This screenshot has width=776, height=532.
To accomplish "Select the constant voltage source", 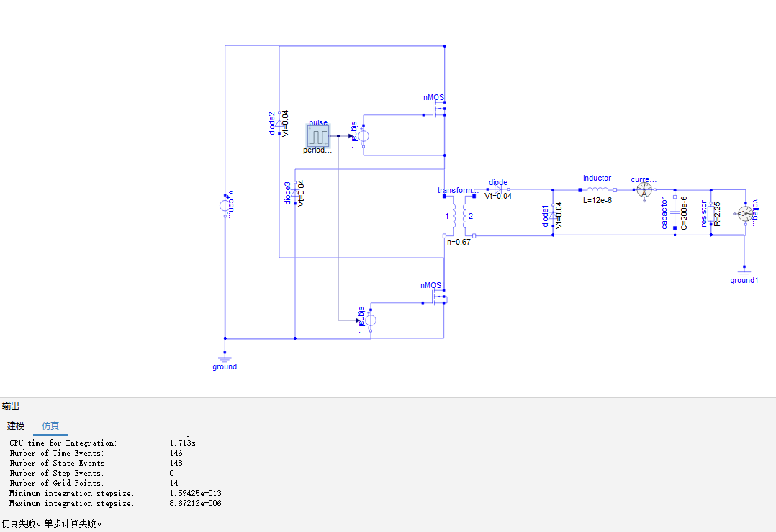I will (225, 205).
